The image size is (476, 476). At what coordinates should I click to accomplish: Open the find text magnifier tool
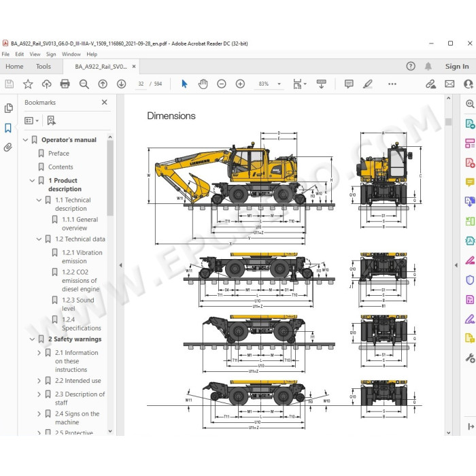pos(84,84)
